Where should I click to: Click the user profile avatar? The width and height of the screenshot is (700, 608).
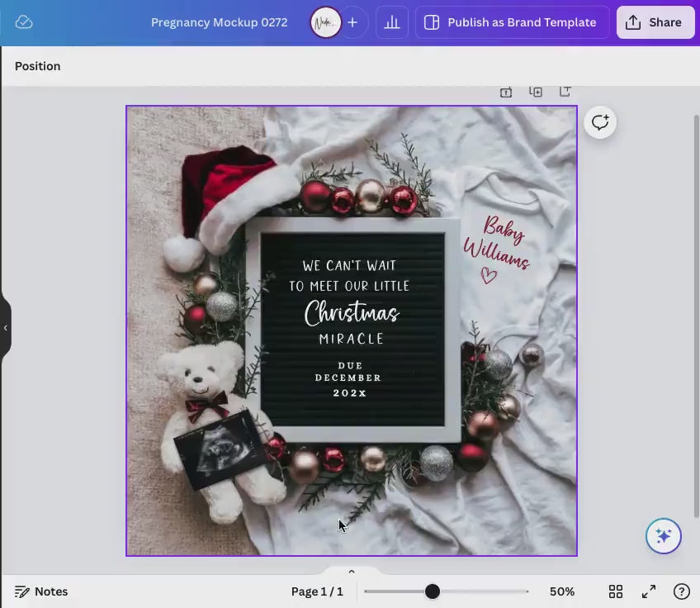coord(326,22)
